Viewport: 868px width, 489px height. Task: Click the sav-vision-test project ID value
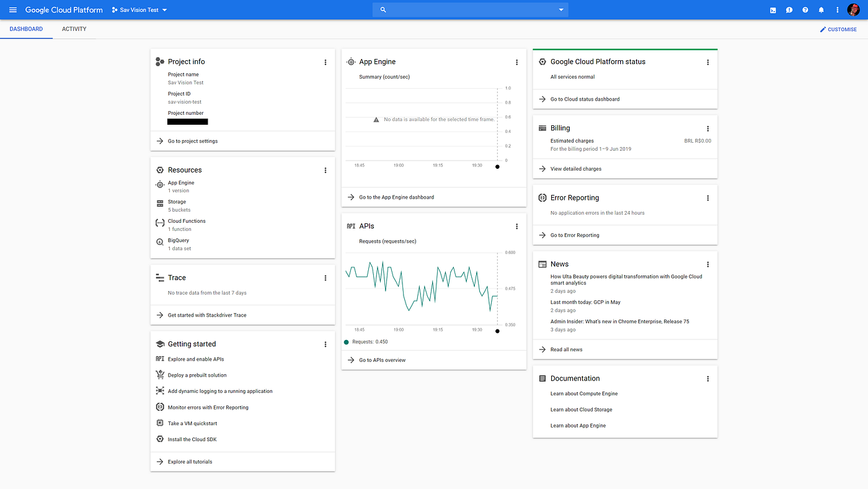[185, 102]
